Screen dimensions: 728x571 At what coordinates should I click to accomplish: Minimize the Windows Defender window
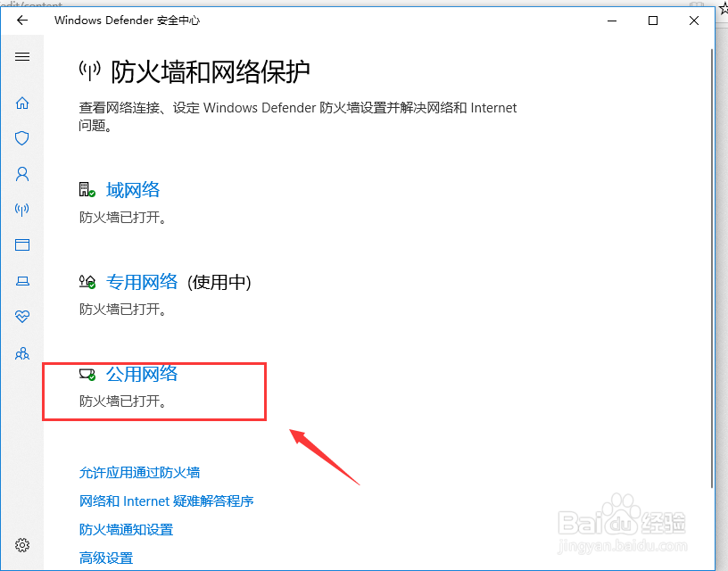pos(612,21)
